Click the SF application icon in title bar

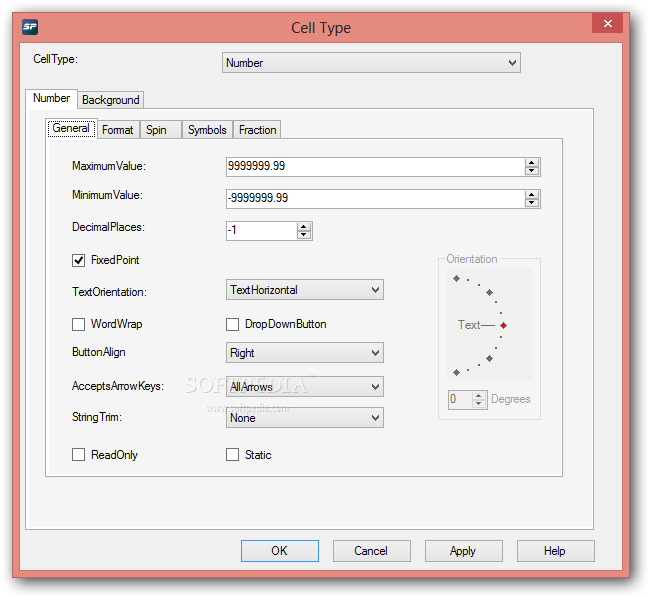click(x=30, y=27)
